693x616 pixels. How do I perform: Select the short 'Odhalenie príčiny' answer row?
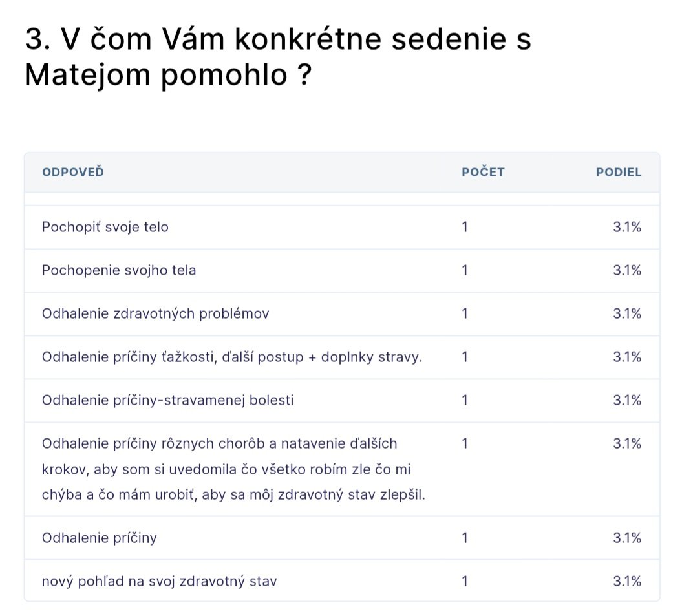100,538
